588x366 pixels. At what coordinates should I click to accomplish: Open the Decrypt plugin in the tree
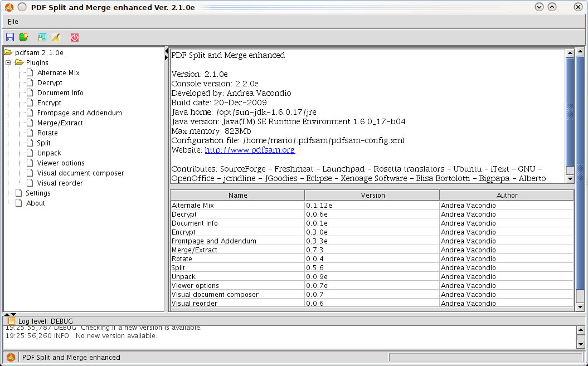[x=50, y=83]
